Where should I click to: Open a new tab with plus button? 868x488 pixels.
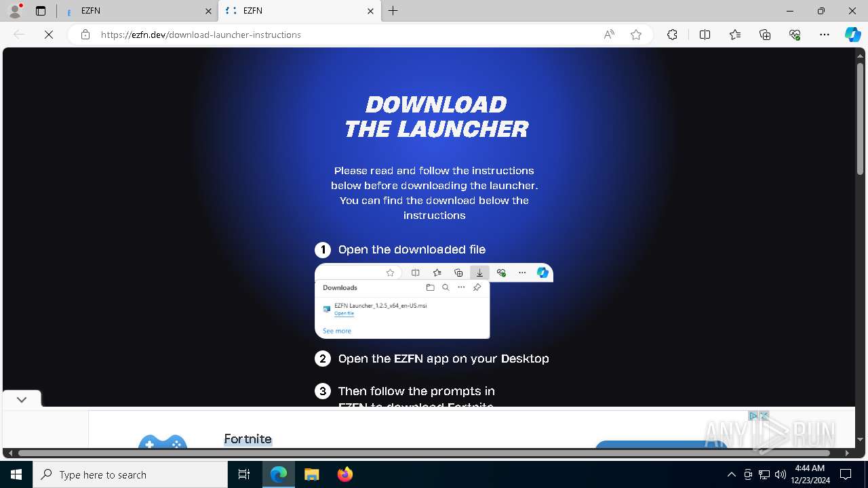393,11
